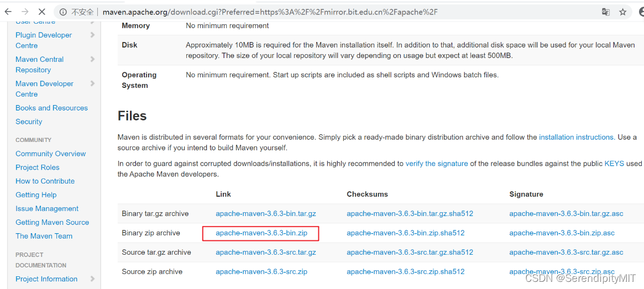The width and height of the screenshot is (644, 289).
Task: Open Maven Developer Centre link
Action: 44,88
